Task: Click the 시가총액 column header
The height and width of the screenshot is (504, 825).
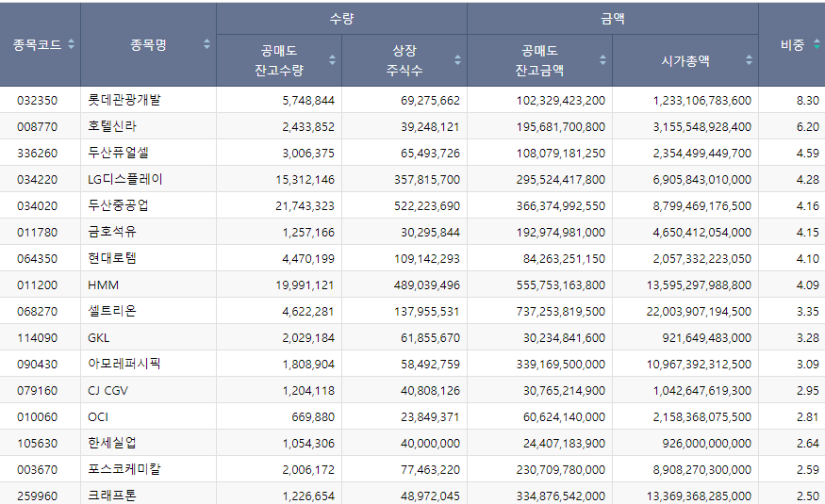Action: point(685,61)
